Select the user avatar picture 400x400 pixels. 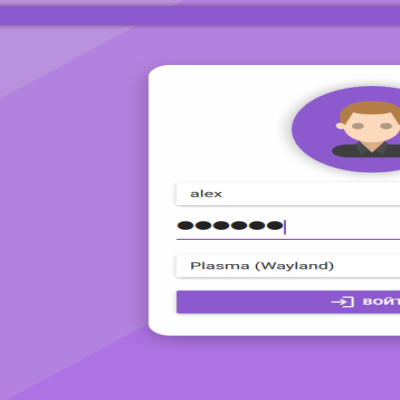tap(346, 129)
